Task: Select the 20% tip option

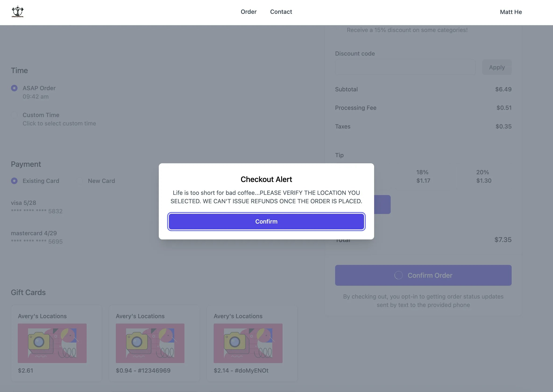Action: tap(483, 176)
